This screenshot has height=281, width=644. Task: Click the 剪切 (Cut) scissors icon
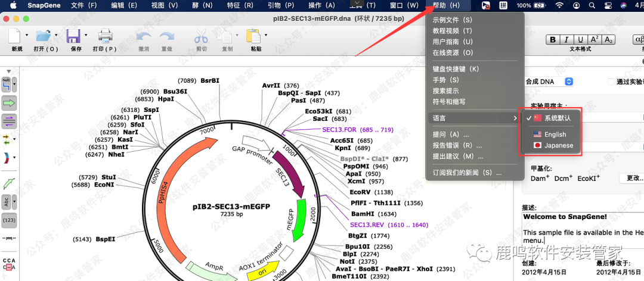point(201,37)
